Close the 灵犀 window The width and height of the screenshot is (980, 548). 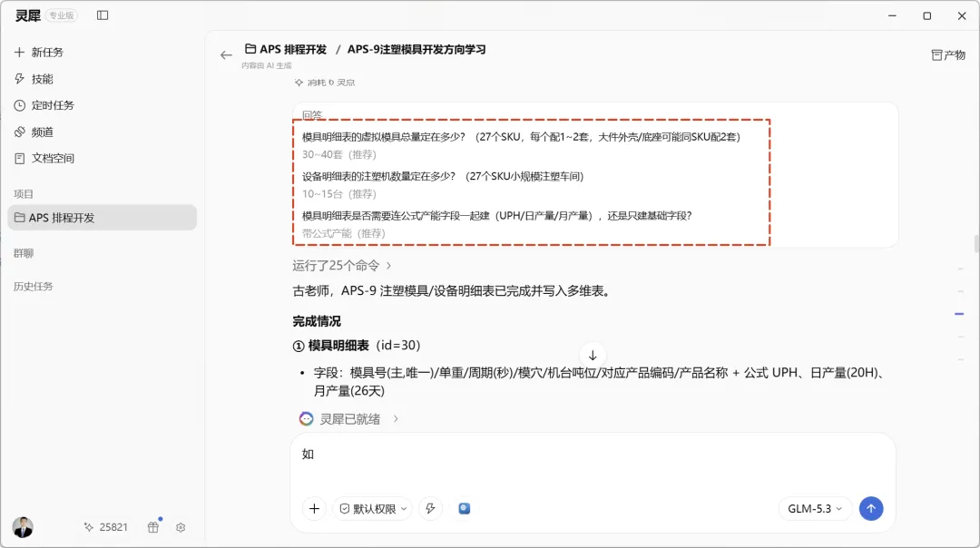[962, 15]
